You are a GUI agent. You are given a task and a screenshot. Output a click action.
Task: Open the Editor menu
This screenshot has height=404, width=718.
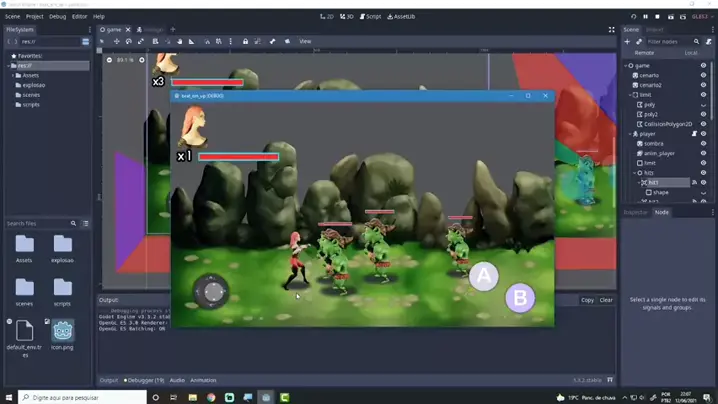tap(79, 16)
